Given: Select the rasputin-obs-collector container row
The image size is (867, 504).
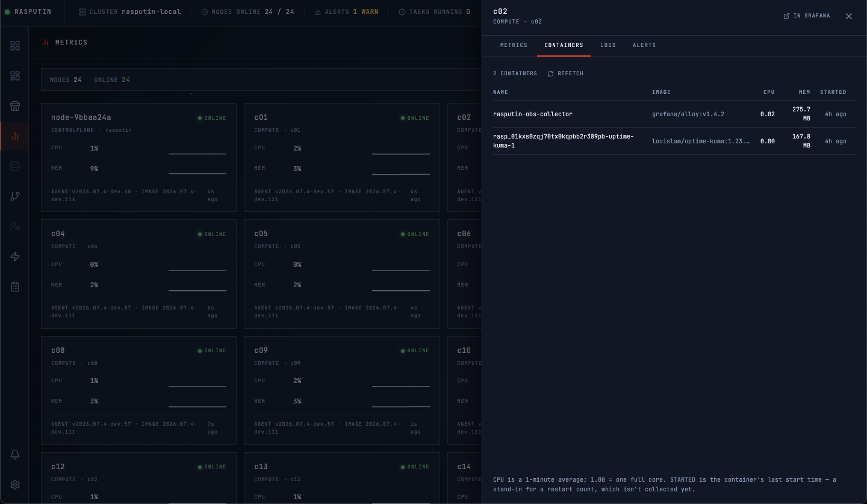Looking at the screenshot, I should tap(674, 114).
